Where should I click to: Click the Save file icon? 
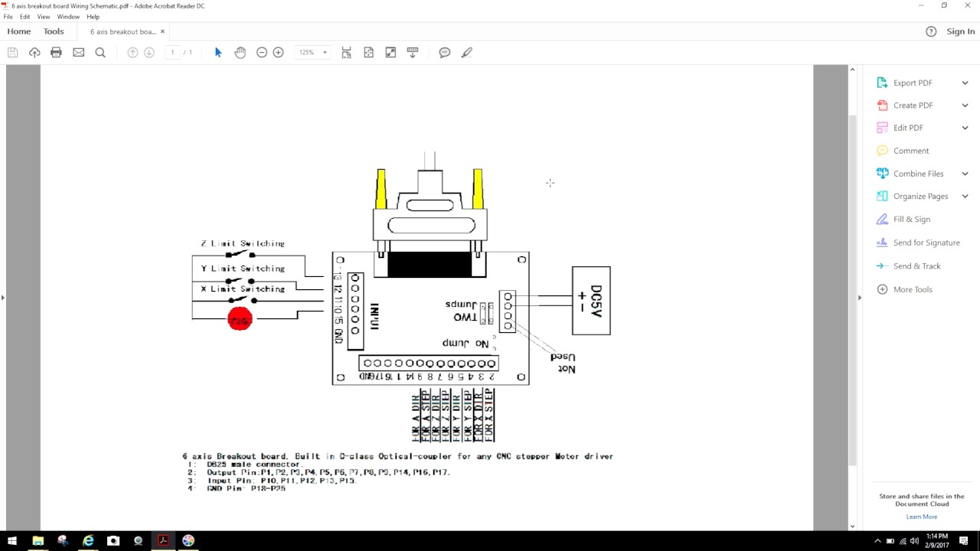click(x=12, y=52)
